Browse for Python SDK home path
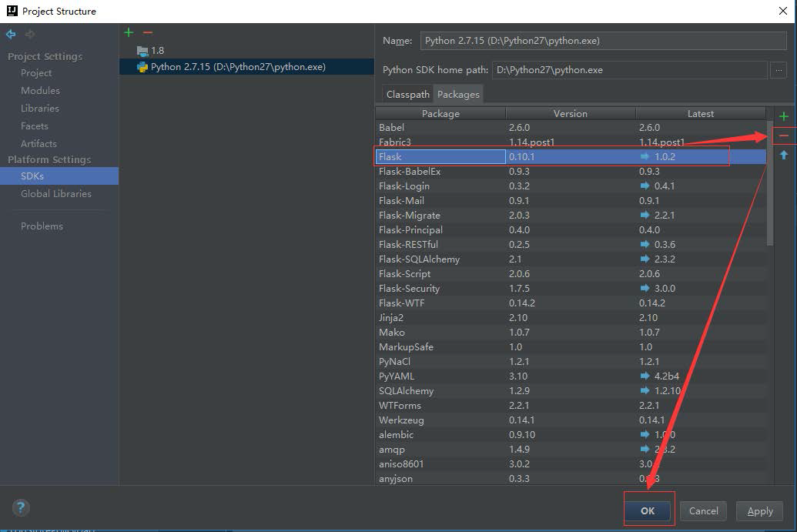This screenshot has height=532, width=797. (779, 70)
